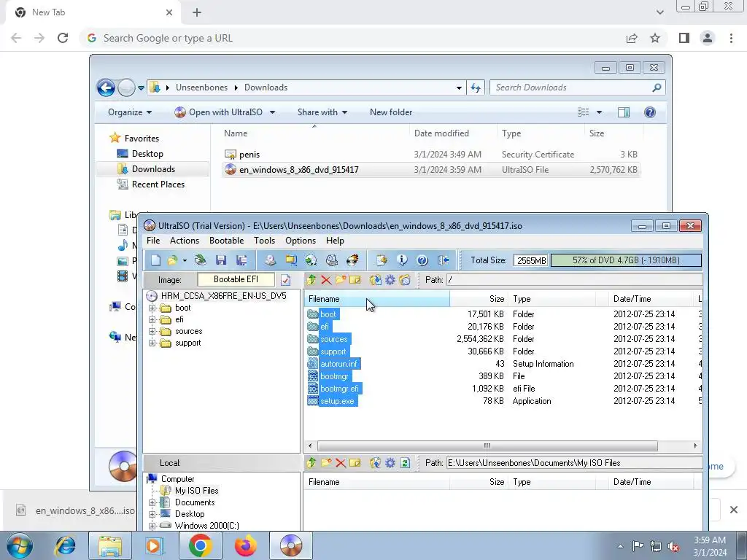The height and width of the screenshot is (560, 747).
Task: Click the Open CD/DVD green disc icon
Action: (x=201, y=260)
